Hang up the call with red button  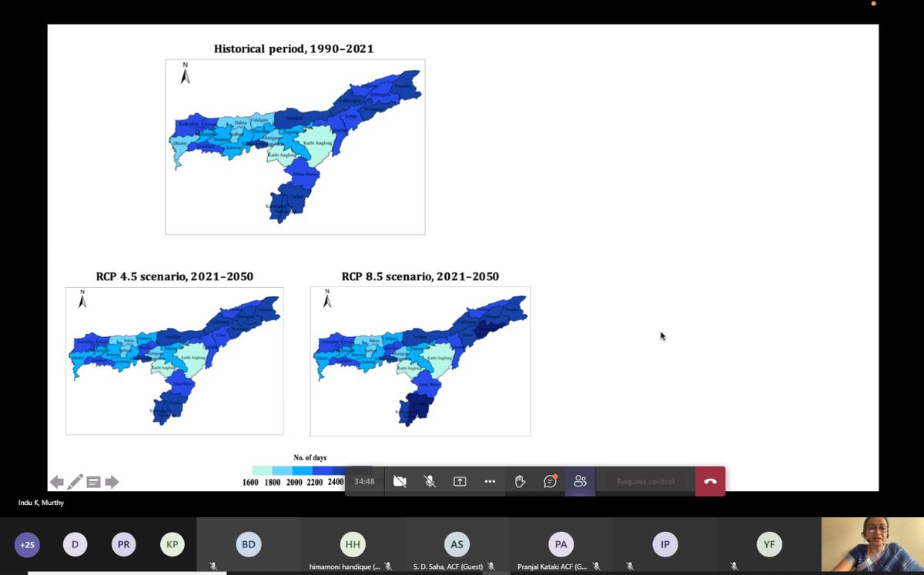[x=710, y=481]
